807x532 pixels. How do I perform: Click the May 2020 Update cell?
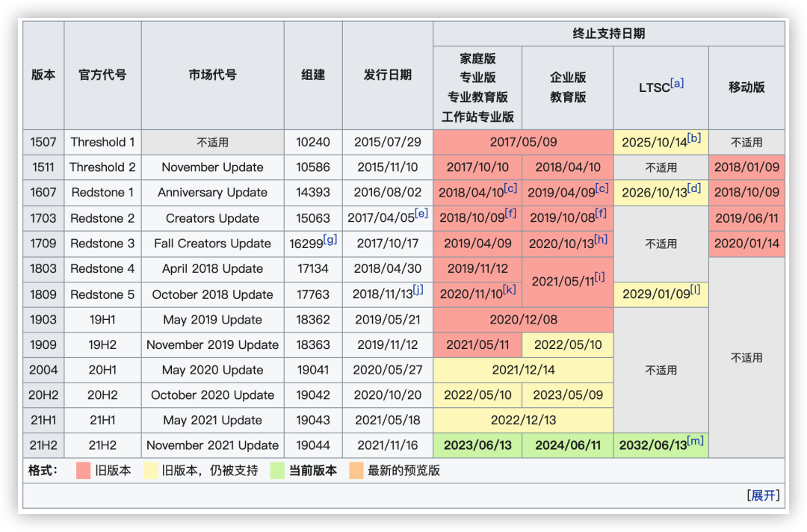[212, 370]
